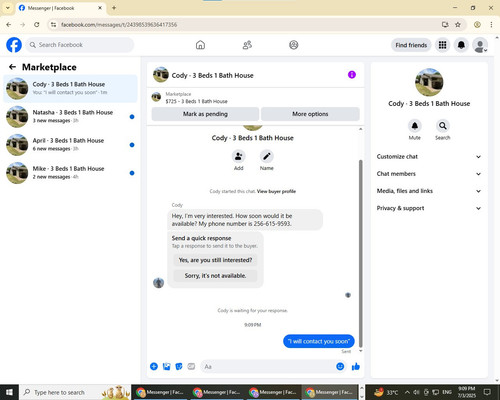This screenshot has width=500, height=400.
Task: Open the notifications bell in header
Action: coord(461,45)
